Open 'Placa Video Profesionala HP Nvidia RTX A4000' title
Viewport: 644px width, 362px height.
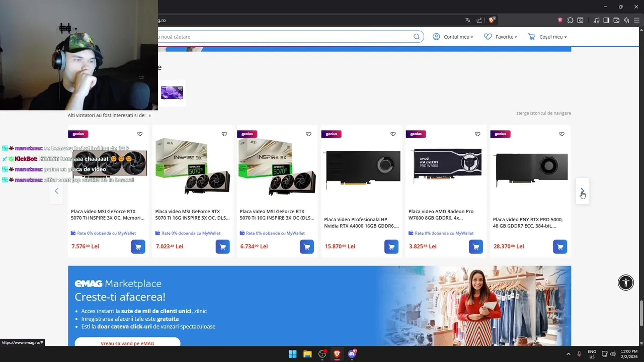(x=361, y=223)
